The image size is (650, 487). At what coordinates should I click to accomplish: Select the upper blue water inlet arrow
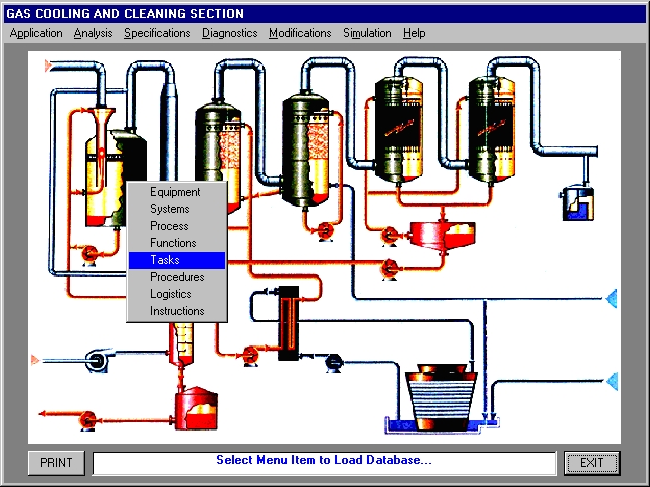(x=611, y=298)
